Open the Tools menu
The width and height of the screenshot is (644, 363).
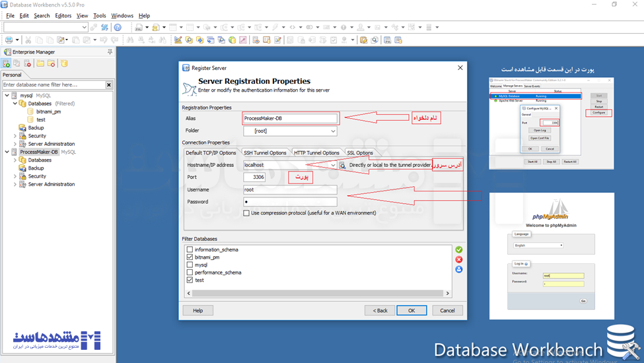(99, 16)
